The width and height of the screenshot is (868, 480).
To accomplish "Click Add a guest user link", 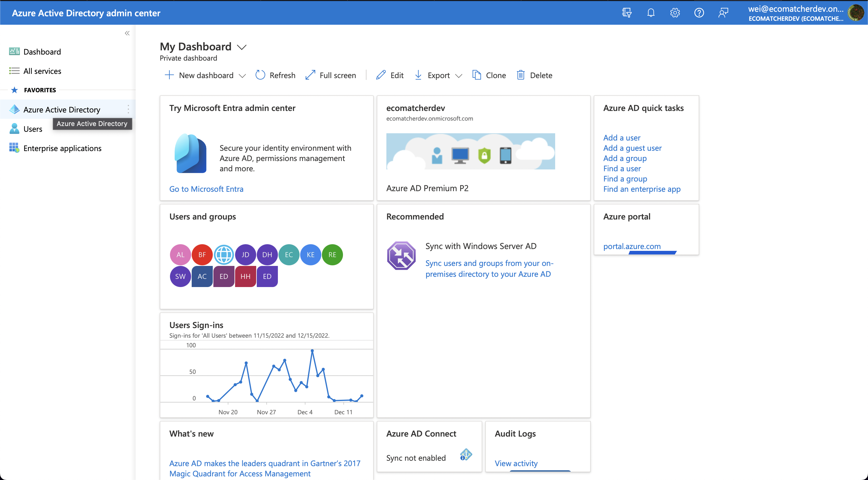I will pos(632,148).
